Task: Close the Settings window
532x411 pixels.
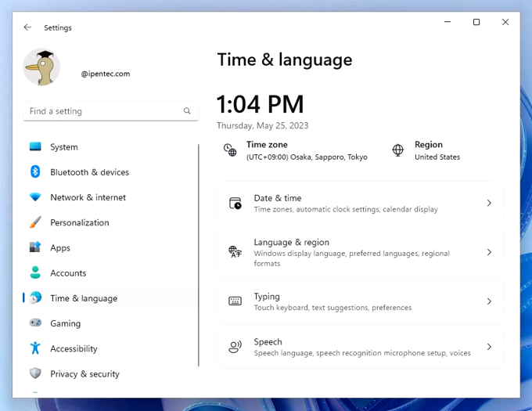Action: pyautogui.click(x=505, y=22)
